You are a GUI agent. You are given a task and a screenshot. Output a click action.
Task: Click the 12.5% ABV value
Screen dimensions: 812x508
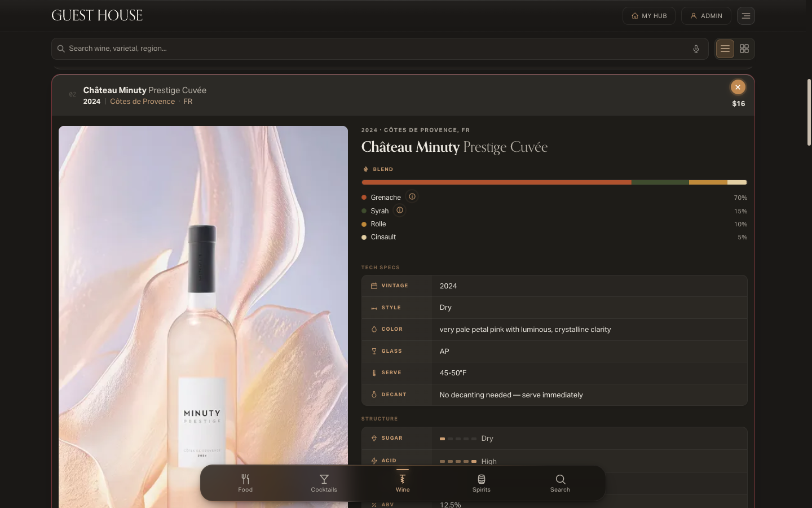450,505
